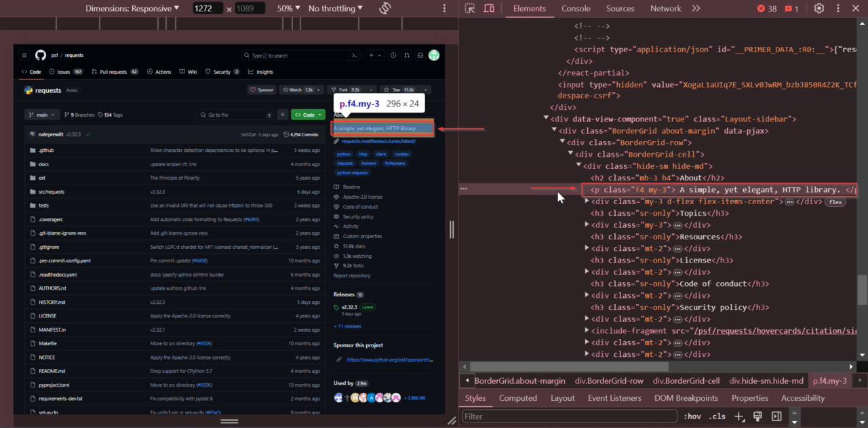The width and height of the screenshot is (868, 428).
Task: Open the repository Insights tab
Action: click(261, 72)
